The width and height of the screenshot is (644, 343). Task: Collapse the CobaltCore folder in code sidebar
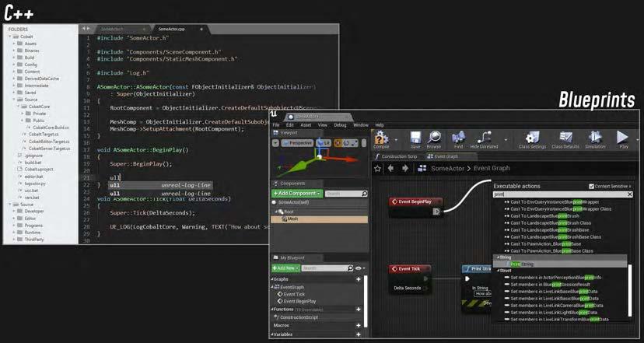click(18, 107)
